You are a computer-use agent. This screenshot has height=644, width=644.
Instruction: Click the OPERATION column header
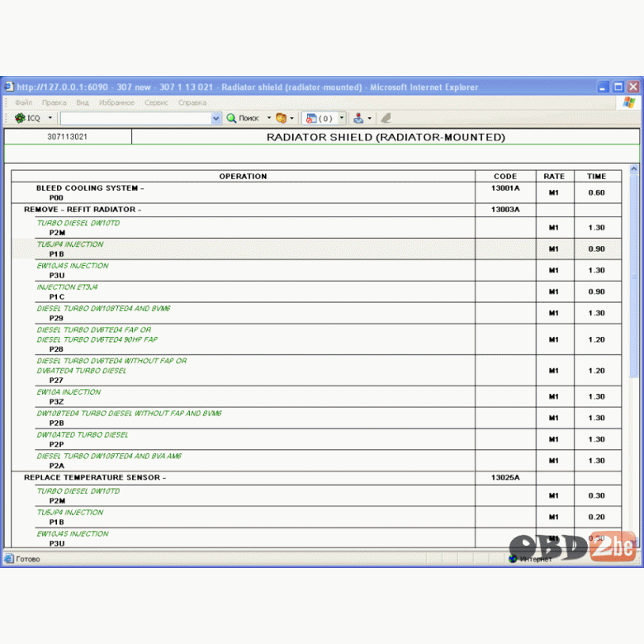click(243, 176)
